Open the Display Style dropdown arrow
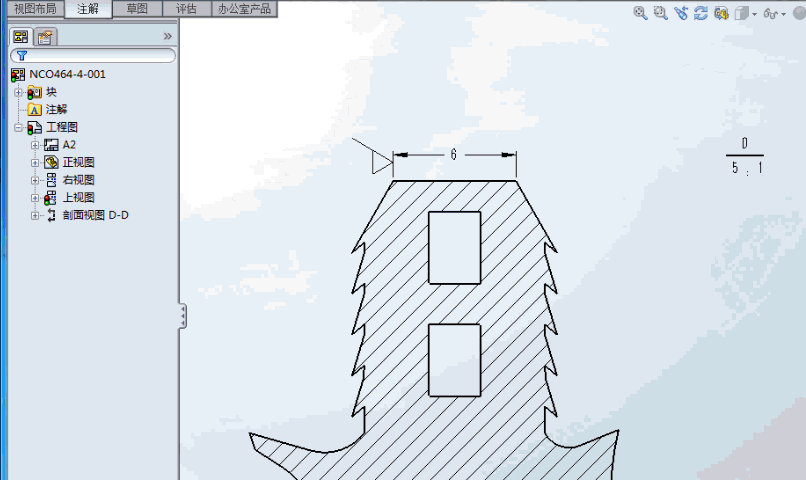 pyautogui.click(x=755, y=14)
